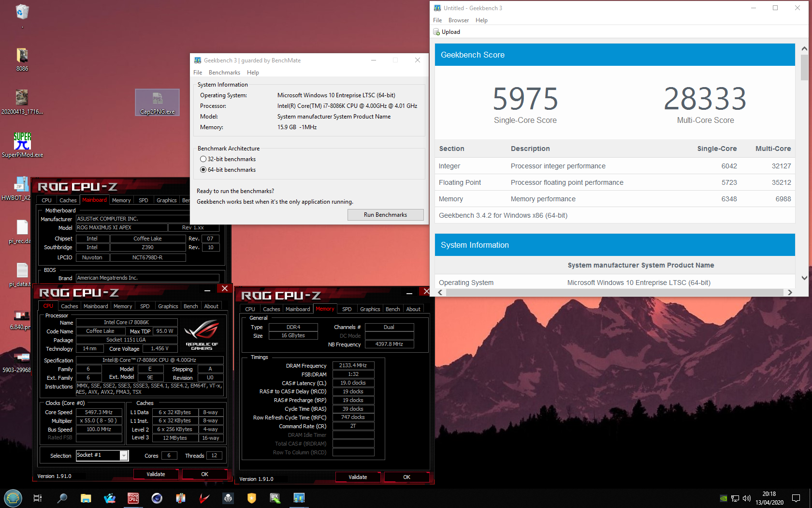This screenshot has height=508, width=812.
Task: Open the Mainboard tab in the CPU-Z CPU window
Action: [96, 306]
